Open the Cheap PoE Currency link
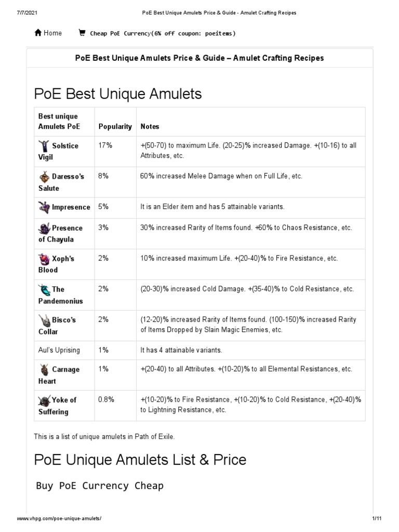 click(163, 33)
